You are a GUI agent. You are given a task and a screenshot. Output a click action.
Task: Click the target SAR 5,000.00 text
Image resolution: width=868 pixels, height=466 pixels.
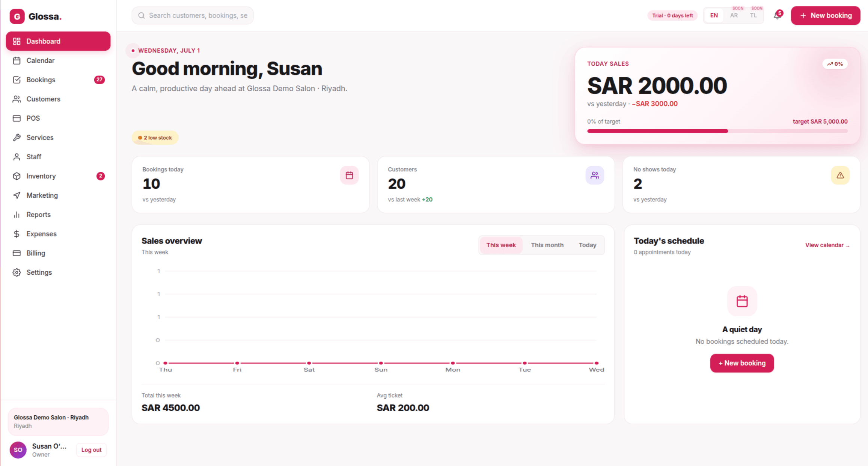point(820,121)
